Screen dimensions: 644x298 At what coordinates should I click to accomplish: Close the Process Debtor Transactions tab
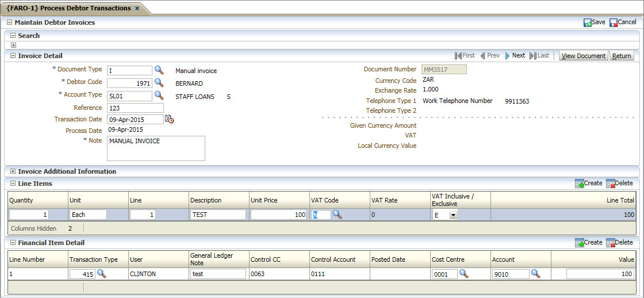(137, 9)
